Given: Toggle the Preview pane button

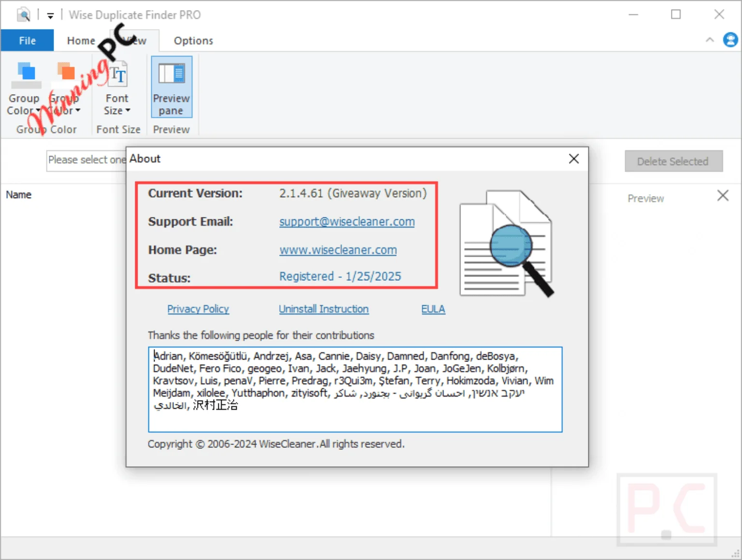Looking at the screenshot, I should [x=171, y=87].
